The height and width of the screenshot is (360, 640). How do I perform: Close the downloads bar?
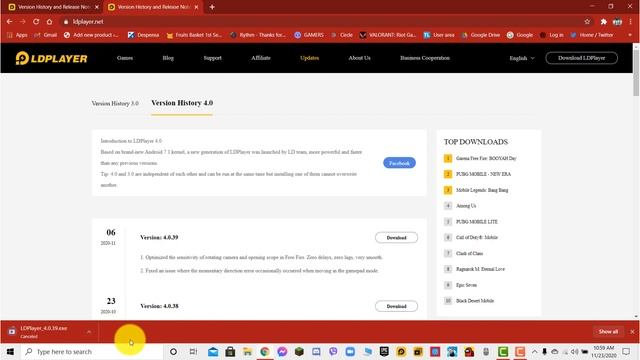(632, 332)
